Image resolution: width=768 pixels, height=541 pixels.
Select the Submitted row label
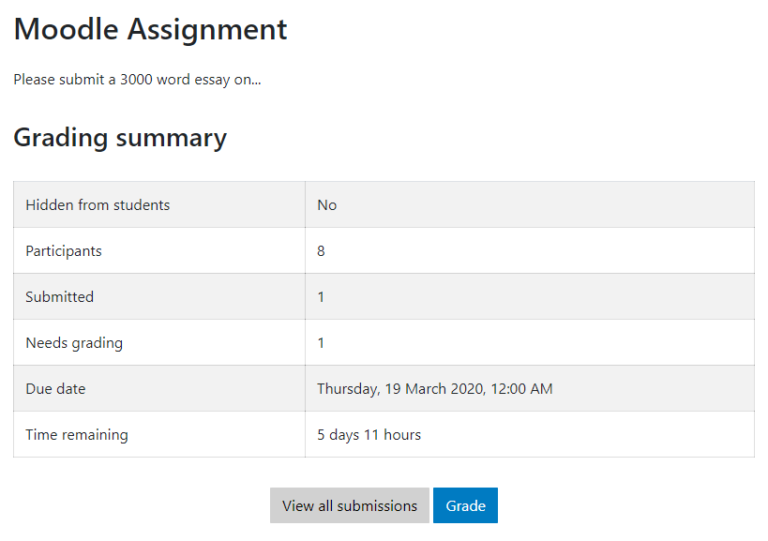click(x=59, y=297)
